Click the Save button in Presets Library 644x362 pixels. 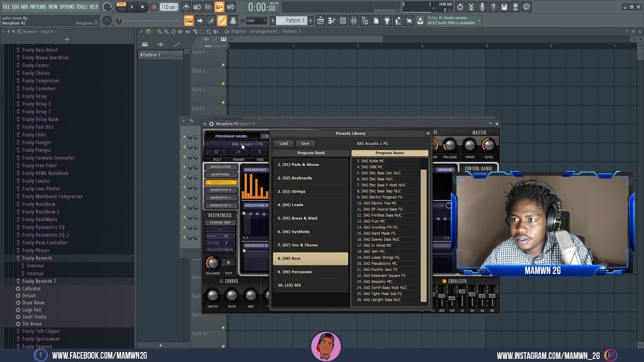pos(305,143)
